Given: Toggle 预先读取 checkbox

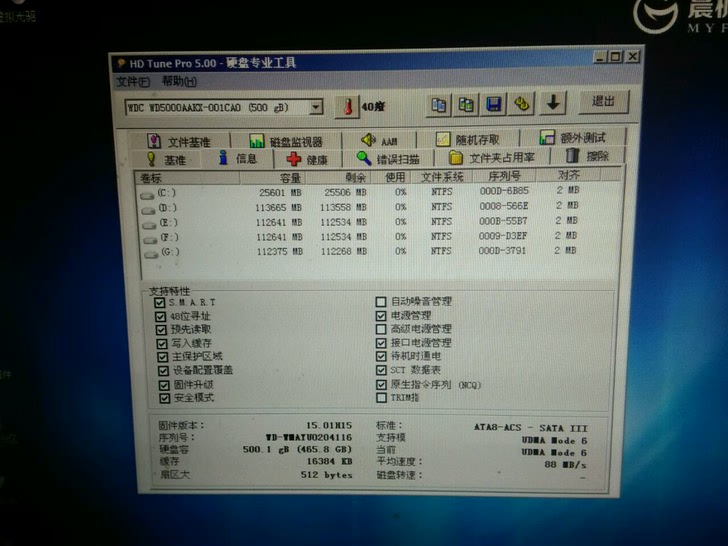Looking at the screenshot, I should (x=161, y=330).
